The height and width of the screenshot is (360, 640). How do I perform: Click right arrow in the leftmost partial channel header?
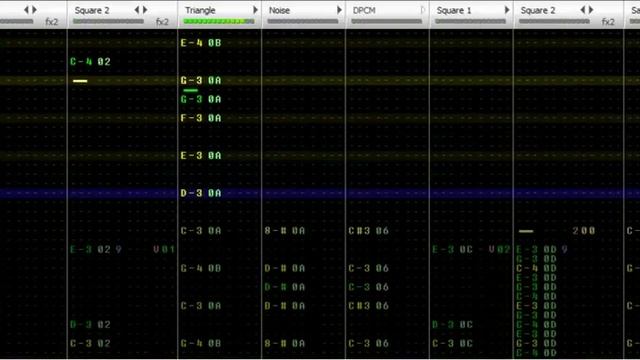point(35,10)
